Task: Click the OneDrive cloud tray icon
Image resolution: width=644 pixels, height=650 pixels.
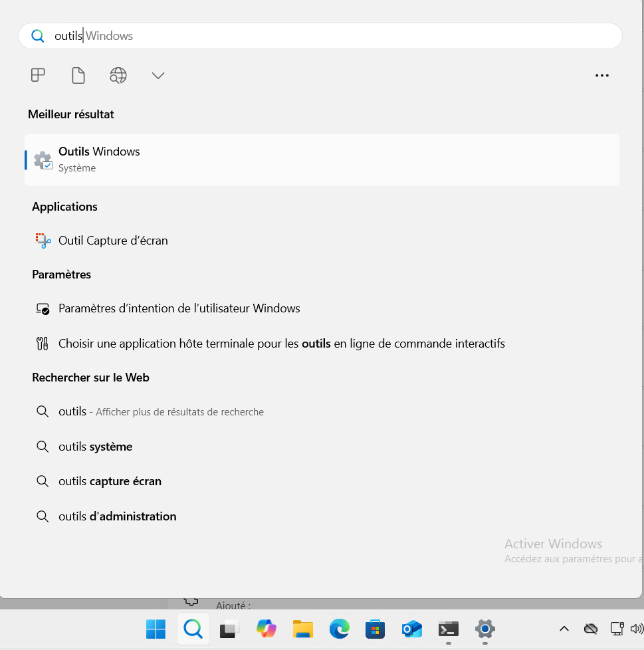Action: pyautogui.click(x=591, y=629)
